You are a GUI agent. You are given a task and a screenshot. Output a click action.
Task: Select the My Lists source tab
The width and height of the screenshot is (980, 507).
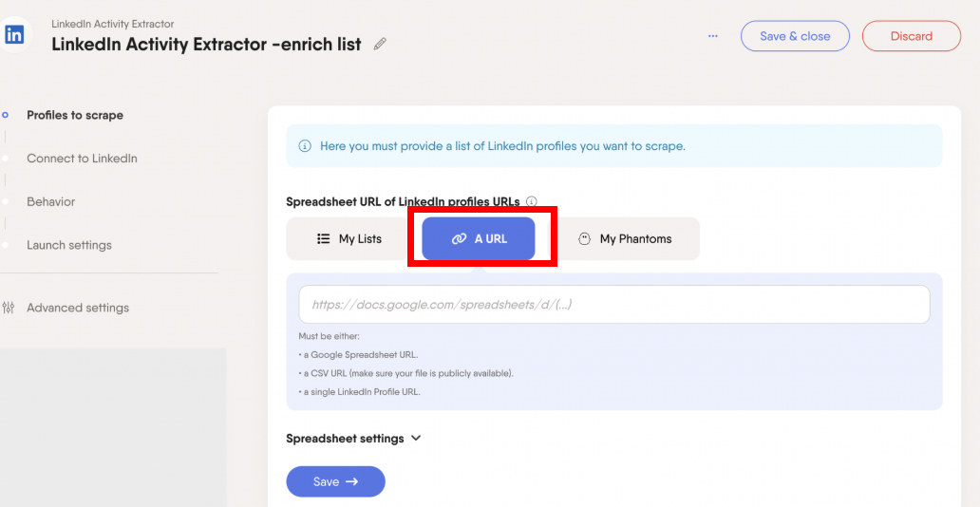click(349, 239)
